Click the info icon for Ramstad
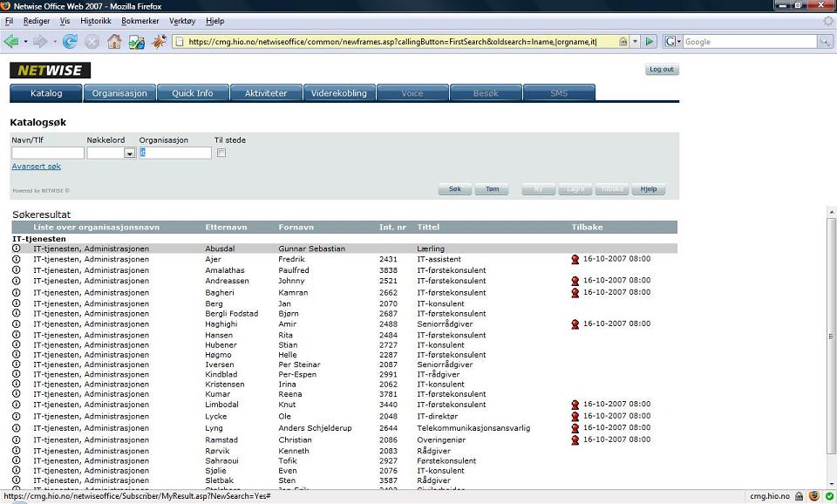The image size is (837, 504). coord(16,440)
